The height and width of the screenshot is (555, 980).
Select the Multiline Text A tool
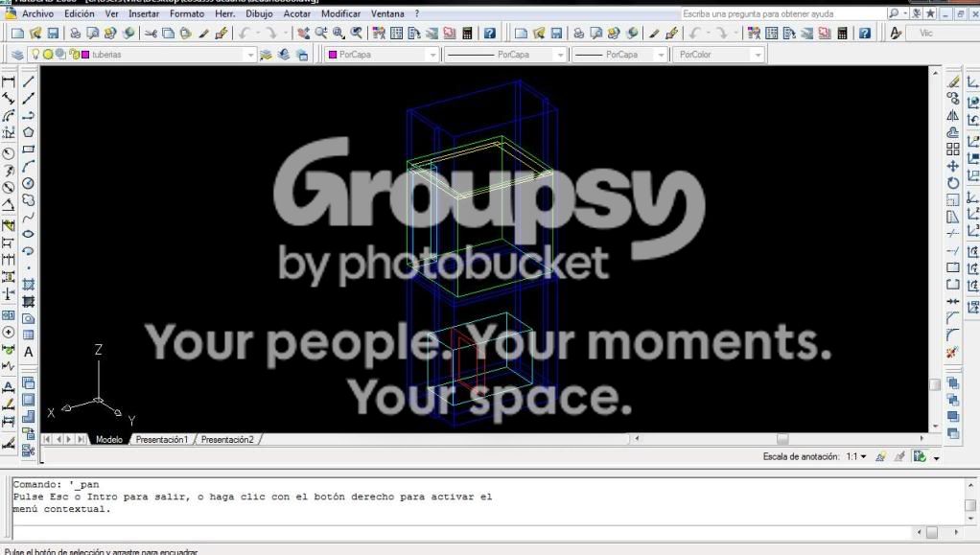point(28,352)
